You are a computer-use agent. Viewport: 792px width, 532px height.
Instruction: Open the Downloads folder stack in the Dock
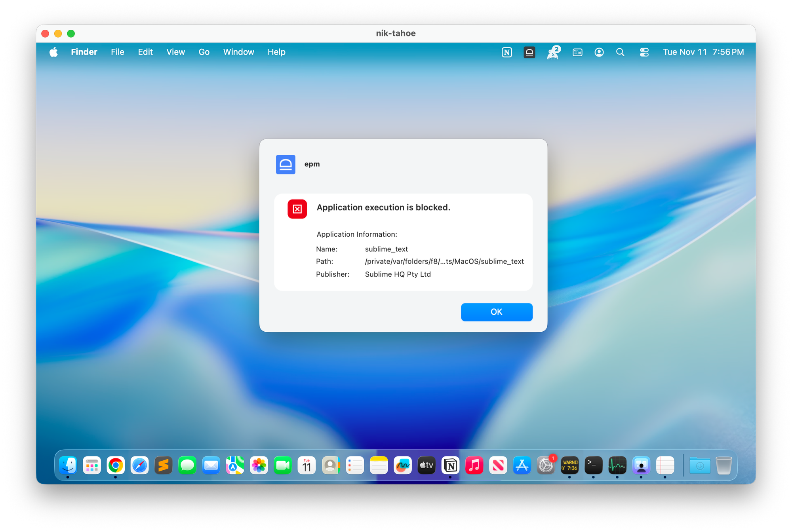point(700,465)
